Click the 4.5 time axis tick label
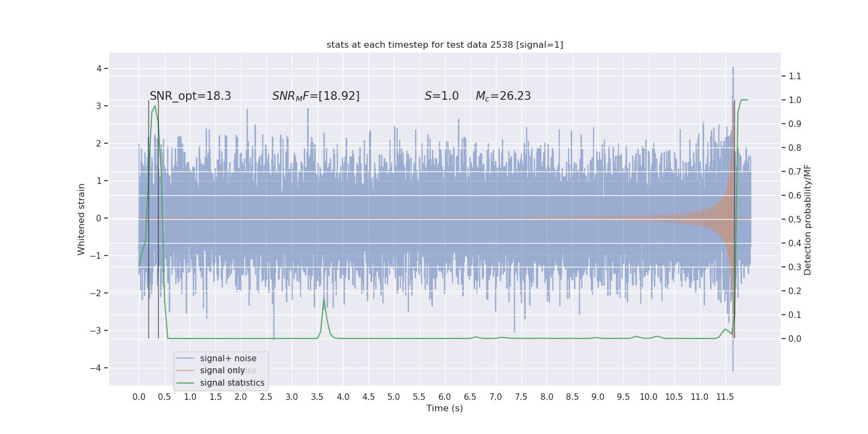Screen dimensions: 868x434 point(368,397)
